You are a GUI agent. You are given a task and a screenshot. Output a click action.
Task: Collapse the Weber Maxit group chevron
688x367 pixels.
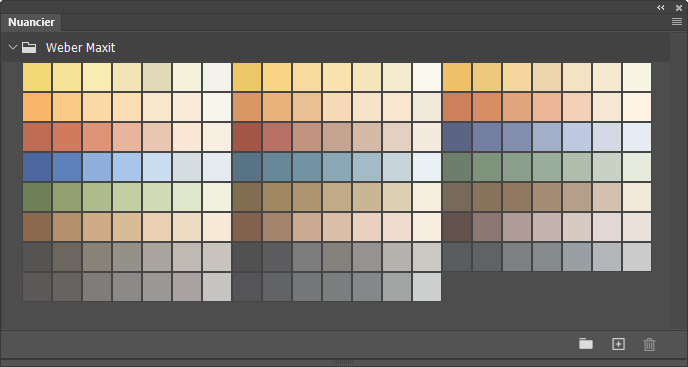(x=13, y=47)
